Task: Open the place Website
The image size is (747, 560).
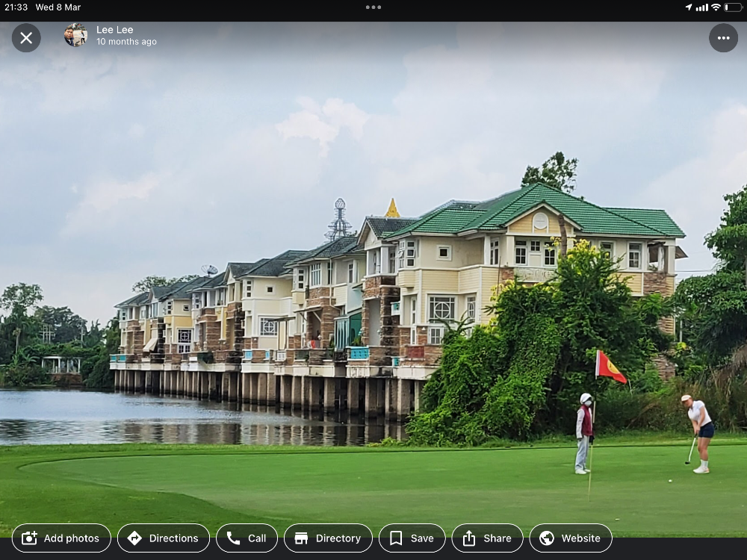Action: coord(571,538)
